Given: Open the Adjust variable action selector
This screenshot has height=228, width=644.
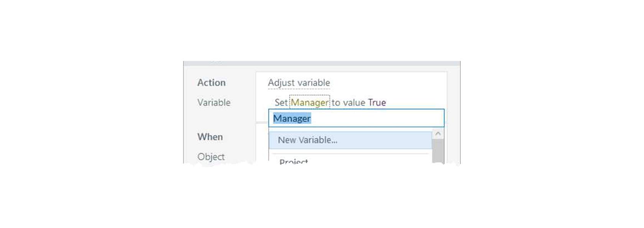Looking at the screenshot, I should coord(299,83).
